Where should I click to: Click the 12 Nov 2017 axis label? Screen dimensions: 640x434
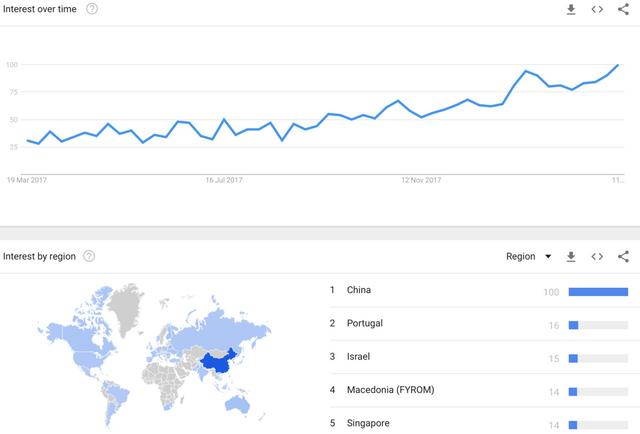[421, 180]
